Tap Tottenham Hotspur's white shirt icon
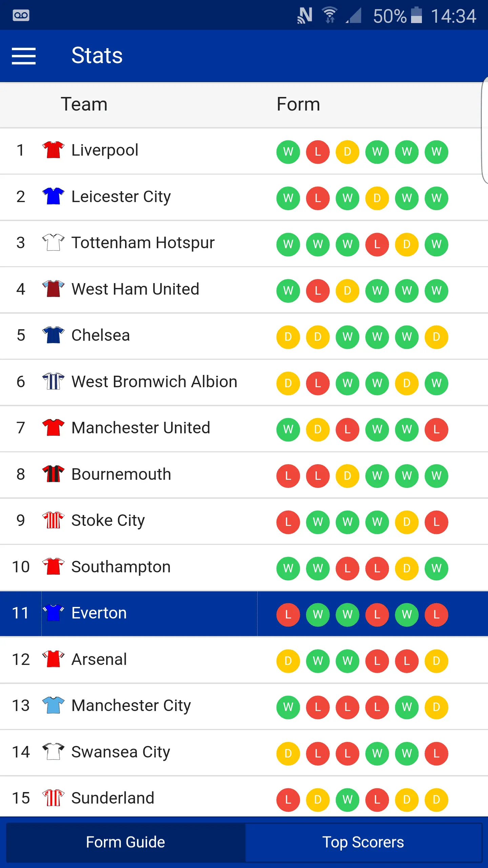The height and width of the screenshot is (868, 488). (53, 243)
